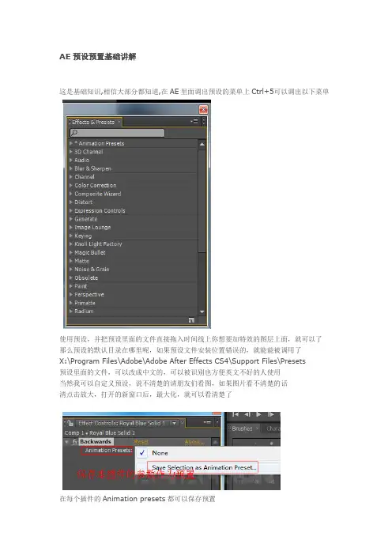Image resolution: width=392 pixels, height=555 pixels.
Task: Click inside the effects search field
Action: (117, 133)
